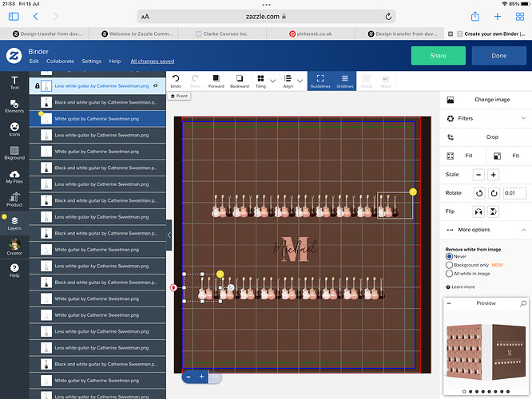
Task: Minimize the Preview panel
Action: (x=449, y=303)
